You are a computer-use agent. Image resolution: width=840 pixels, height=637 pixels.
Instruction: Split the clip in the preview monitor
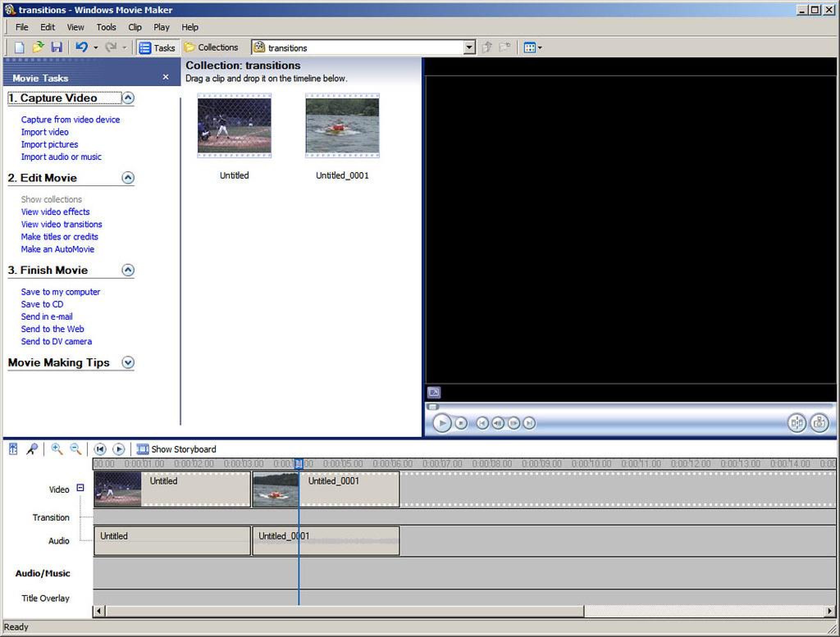point(796,424)
